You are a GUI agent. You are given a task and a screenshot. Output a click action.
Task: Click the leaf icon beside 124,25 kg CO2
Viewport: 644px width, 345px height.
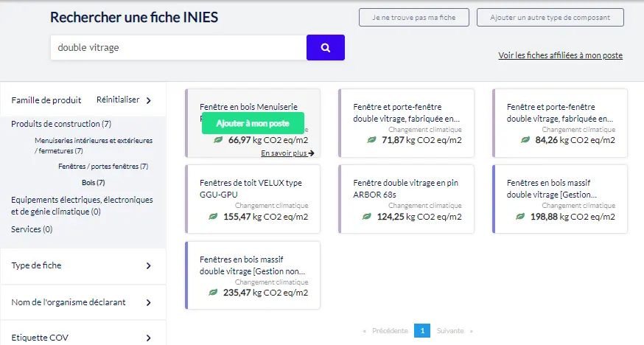pyautogui.click(x=367, y=217)
